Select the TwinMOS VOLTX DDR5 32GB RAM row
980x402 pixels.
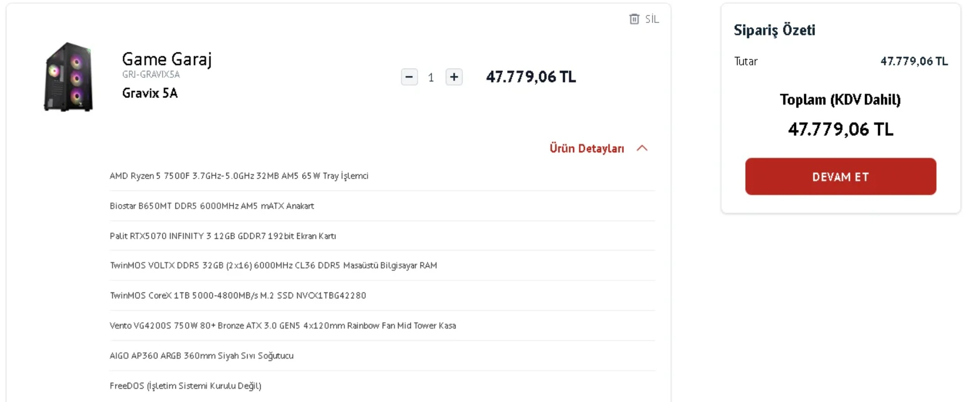pyautogui.click(x=382, y=265)
